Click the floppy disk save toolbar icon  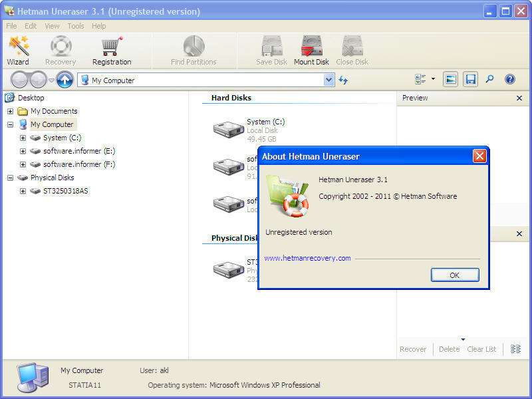[471, 78]
